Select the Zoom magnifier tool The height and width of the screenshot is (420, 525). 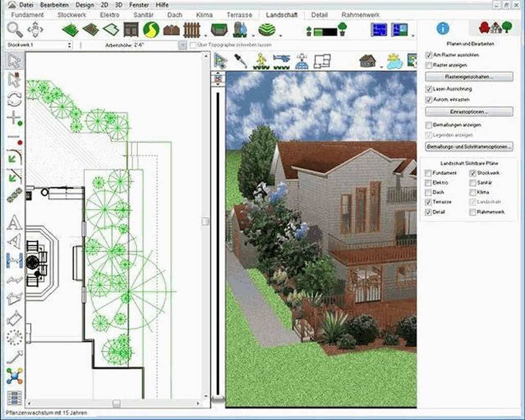coord(14,30)
